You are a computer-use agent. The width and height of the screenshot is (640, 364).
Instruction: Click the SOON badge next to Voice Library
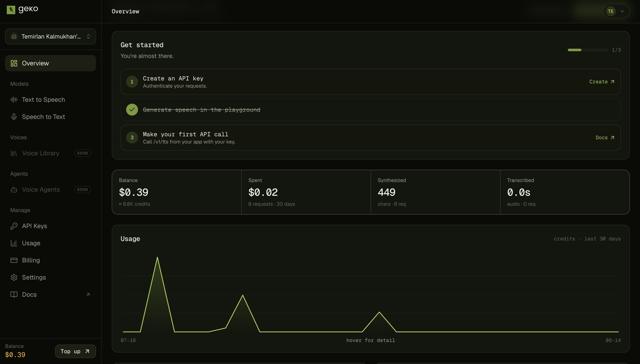[x=82, y=153]
